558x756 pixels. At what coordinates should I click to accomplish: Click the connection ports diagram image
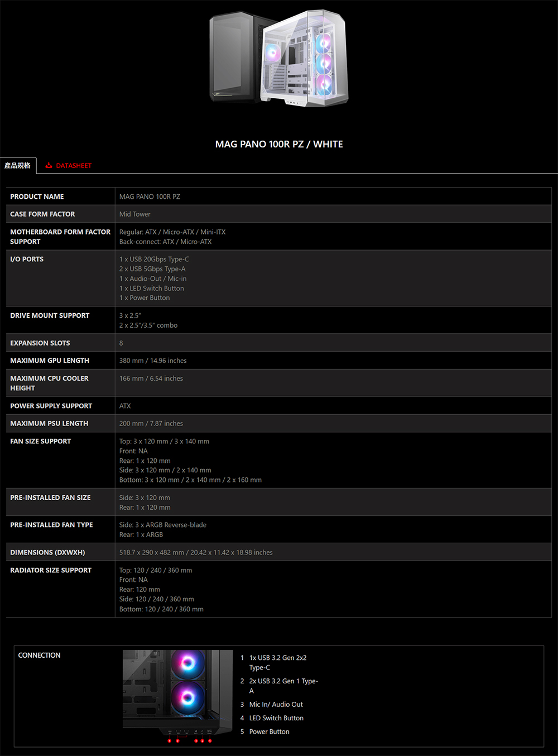177,696
